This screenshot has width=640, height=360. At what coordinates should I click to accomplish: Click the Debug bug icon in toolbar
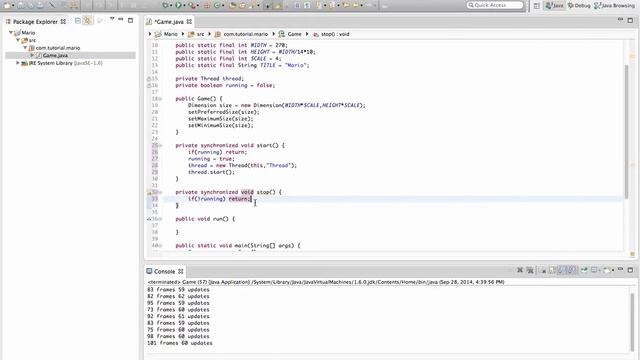click(x=165, y=5)
